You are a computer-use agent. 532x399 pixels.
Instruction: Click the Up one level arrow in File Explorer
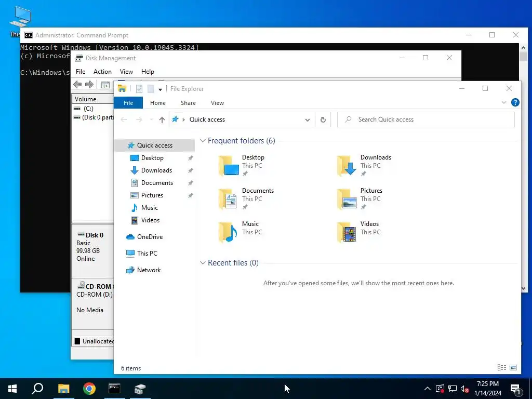click(162, 119)
